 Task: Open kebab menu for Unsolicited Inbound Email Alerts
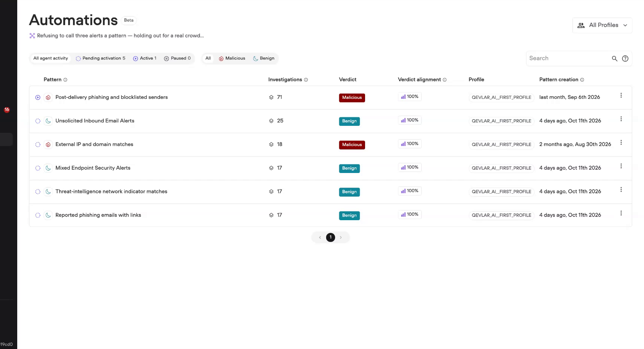point(621,119)
